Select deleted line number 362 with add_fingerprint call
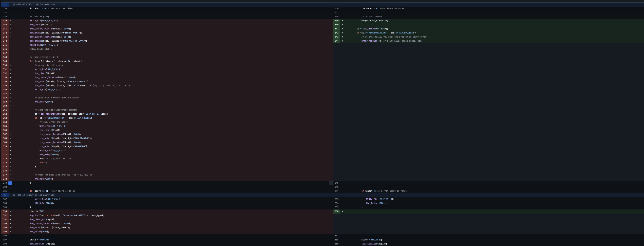 [x=5, y=114]
